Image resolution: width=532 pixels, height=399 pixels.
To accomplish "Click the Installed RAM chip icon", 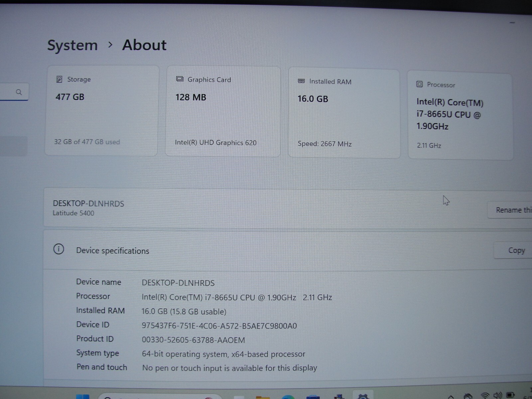I will (x=301, y=81).
